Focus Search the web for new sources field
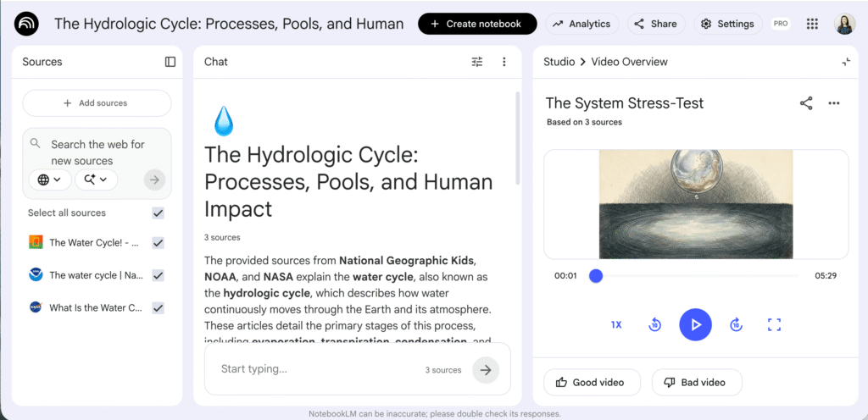The height and width of the screenshot is (420, 868). point(97,152)
